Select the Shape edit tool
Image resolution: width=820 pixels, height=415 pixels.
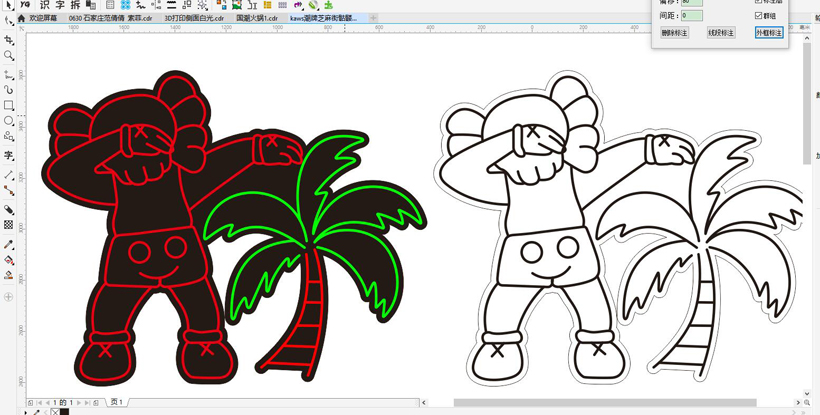pos(8,21)
